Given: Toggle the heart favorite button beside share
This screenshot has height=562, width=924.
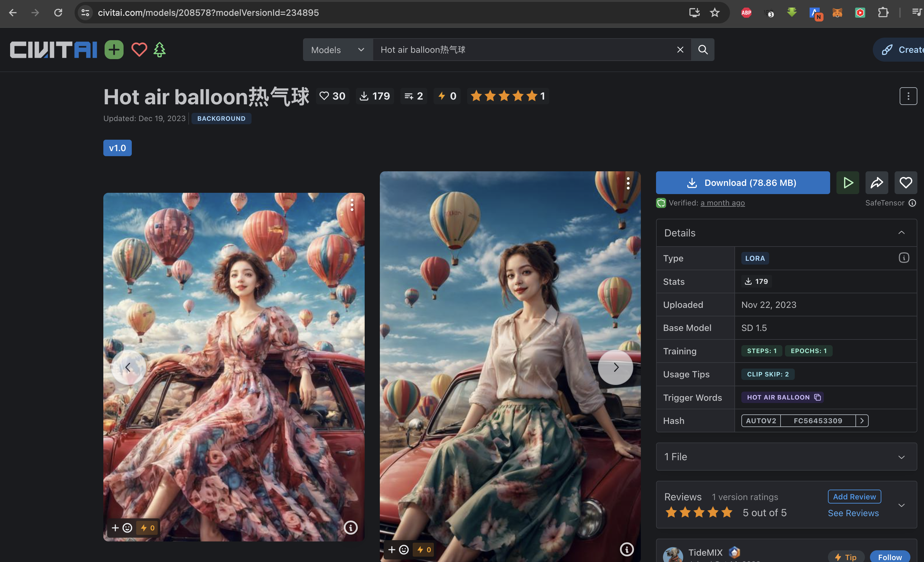Looking at the screenshot, I should click(x=906, y=183).
